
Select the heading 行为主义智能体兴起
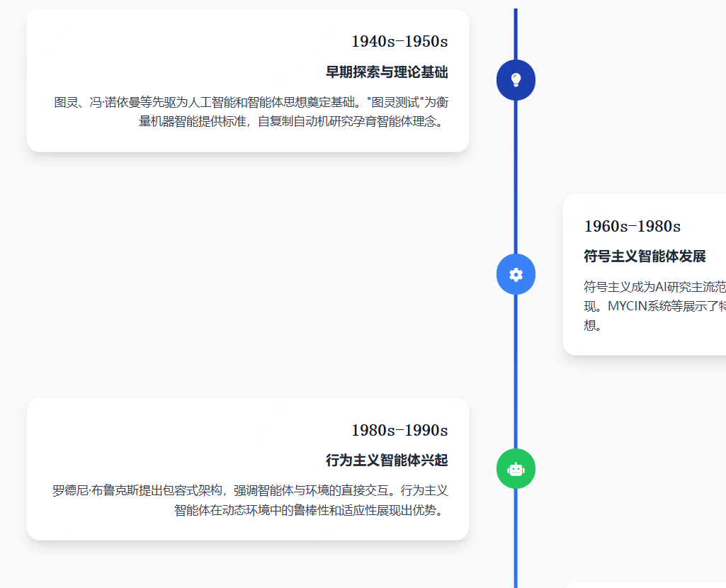[x=386, y=460]
